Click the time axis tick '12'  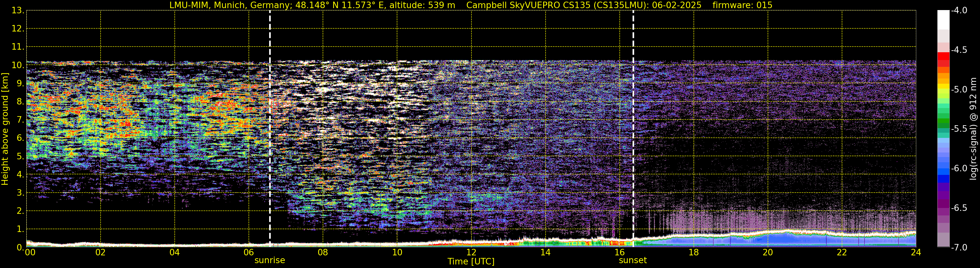(x=471, y=252)
